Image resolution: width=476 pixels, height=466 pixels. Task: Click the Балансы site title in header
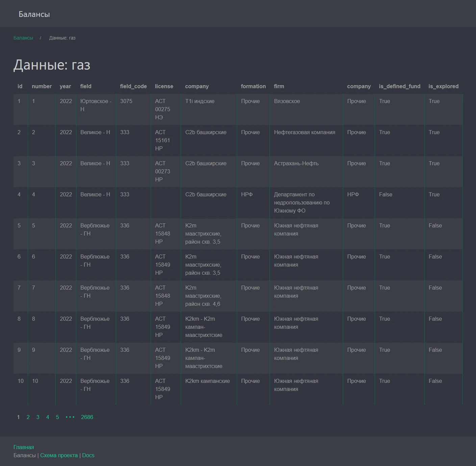[34, 14]
